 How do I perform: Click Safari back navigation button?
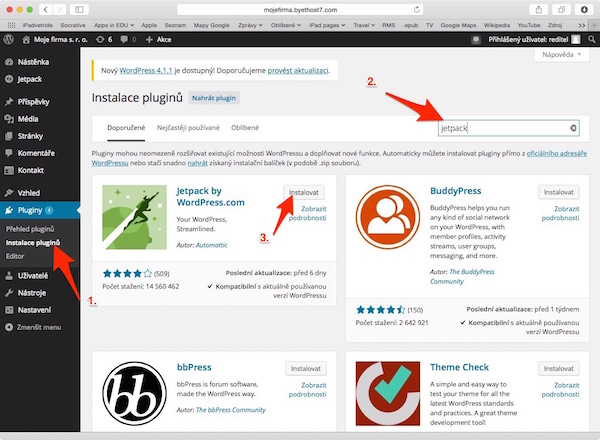[x=46, y=10]
